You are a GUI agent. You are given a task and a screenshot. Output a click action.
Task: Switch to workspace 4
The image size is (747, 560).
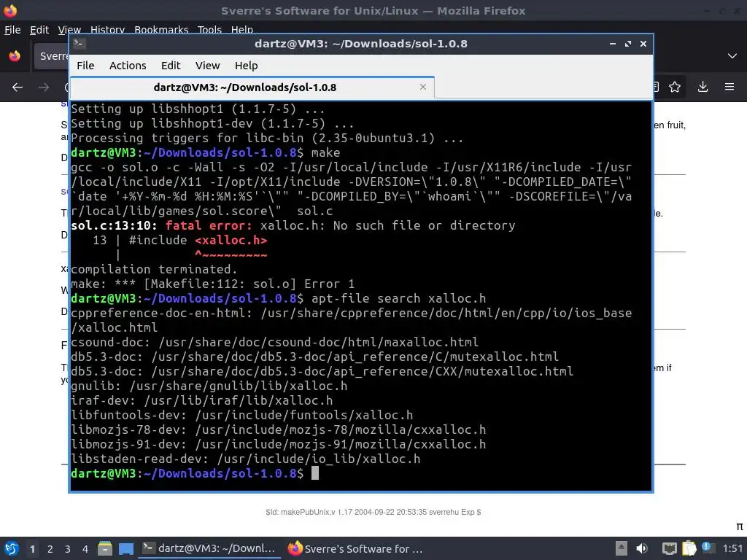[x=85, y=549]
